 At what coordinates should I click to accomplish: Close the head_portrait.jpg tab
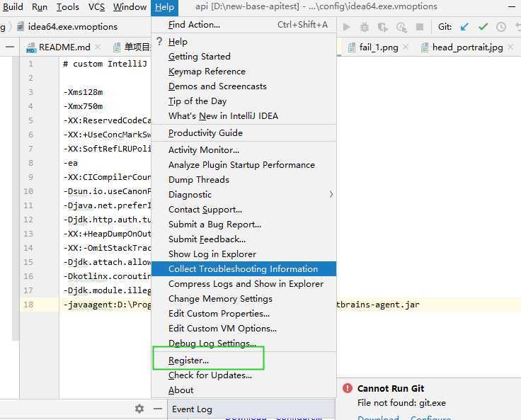(510, 47)
